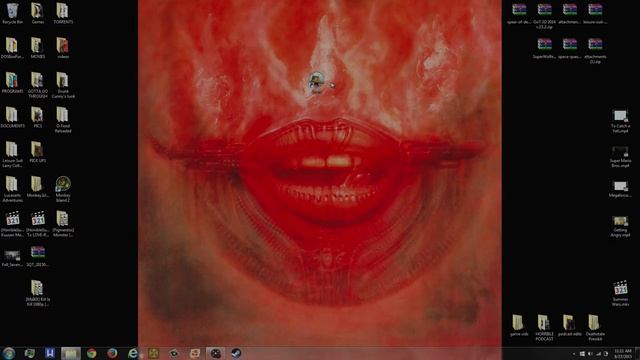The width and height of the screenshot is (640, 360).
Task: Open the volume control in system tray
Action: [x=590, y=354]
